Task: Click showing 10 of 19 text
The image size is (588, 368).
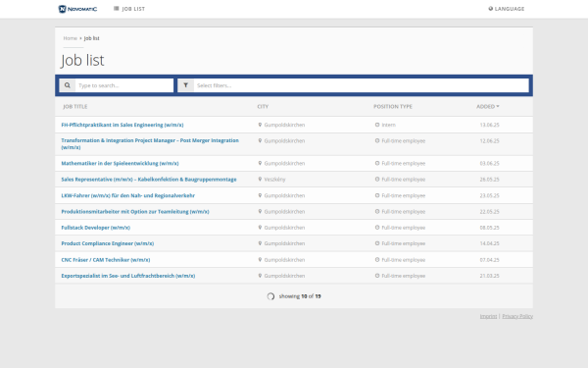Action: [x=300, y=296]
